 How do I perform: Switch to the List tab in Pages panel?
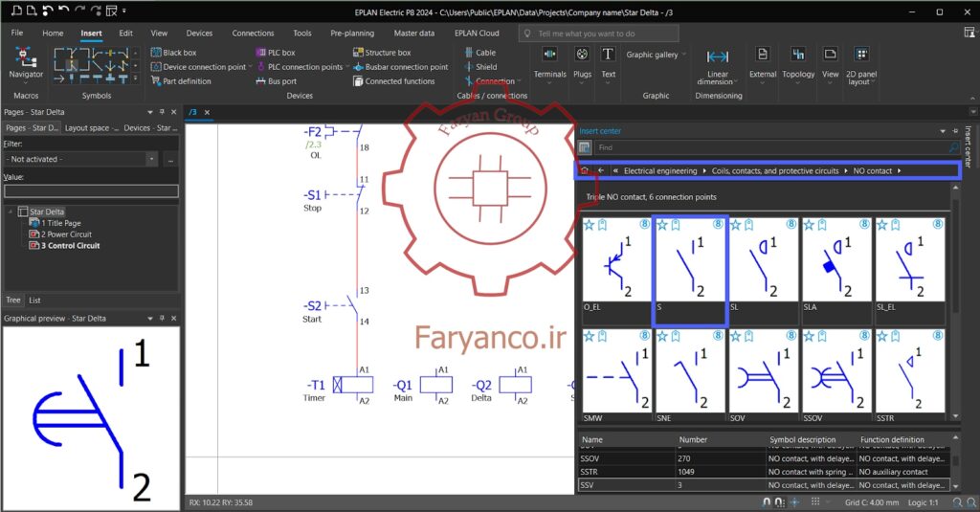pos(35,301)
